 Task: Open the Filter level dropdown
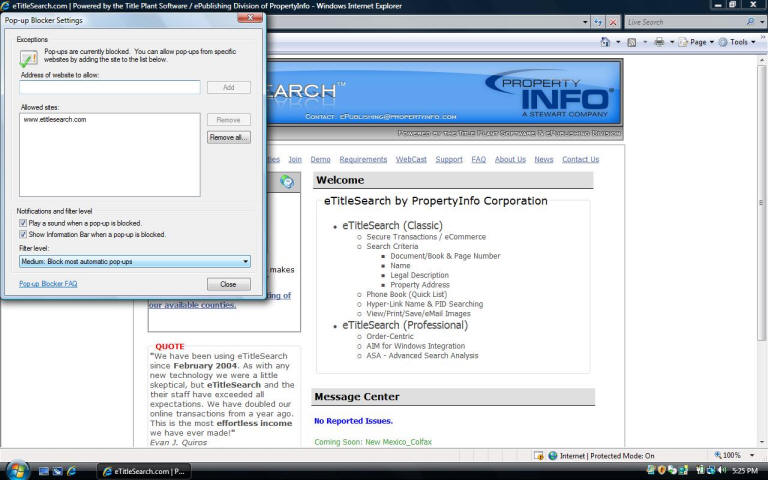click(x=135, y=262)
